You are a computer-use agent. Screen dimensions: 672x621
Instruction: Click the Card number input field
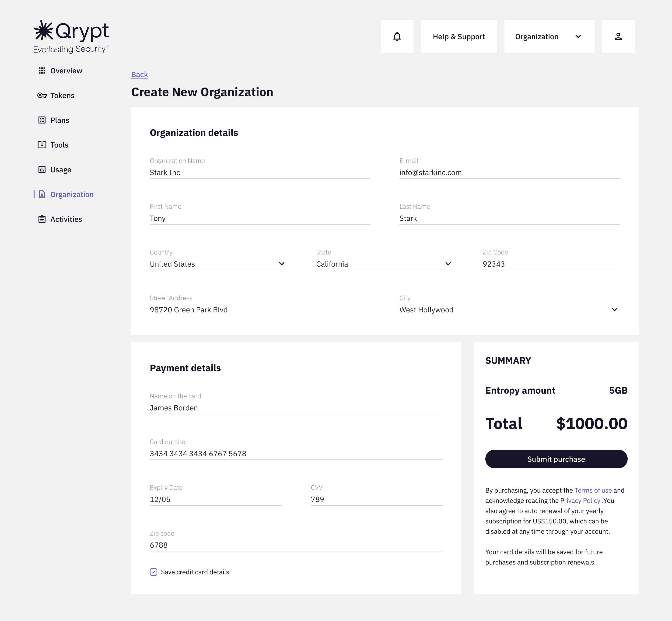tap(296, 453)
